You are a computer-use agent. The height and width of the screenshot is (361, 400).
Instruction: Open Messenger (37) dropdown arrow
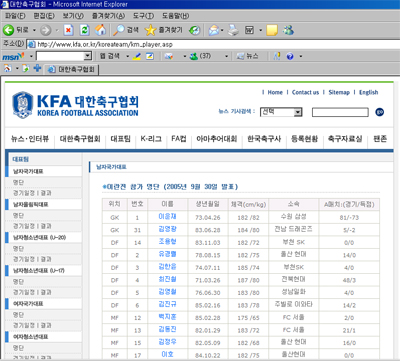click(x=226, y=56)
